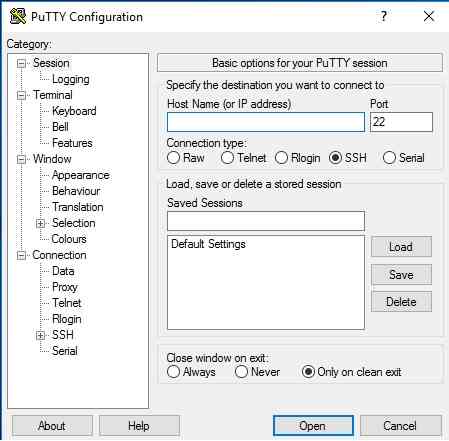Click the Open button
The width and height of the screenshot is (449, 441).
coord(313,426)
